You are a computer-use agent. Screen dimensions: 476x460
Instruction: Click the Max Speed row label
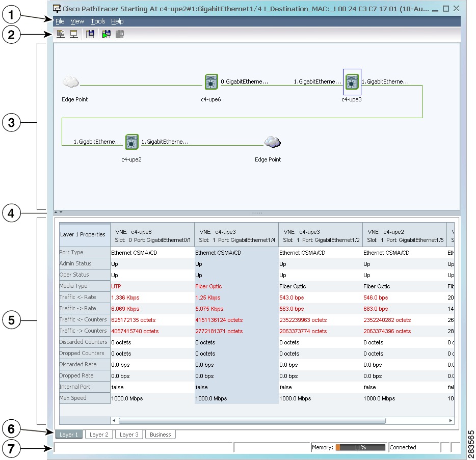(x=85, y=398)
